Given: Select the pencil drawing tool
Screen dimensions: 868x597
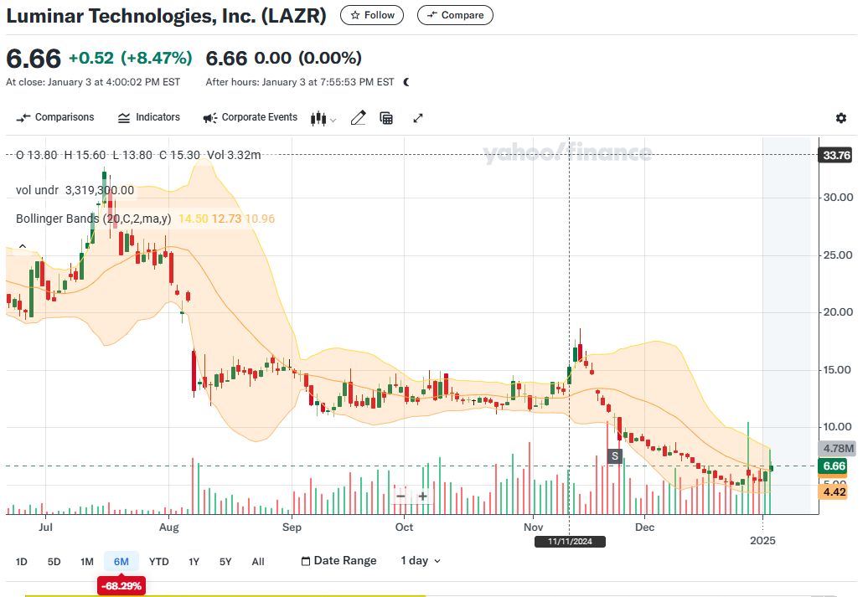Looking at the screenshot, I should (358, 118).
